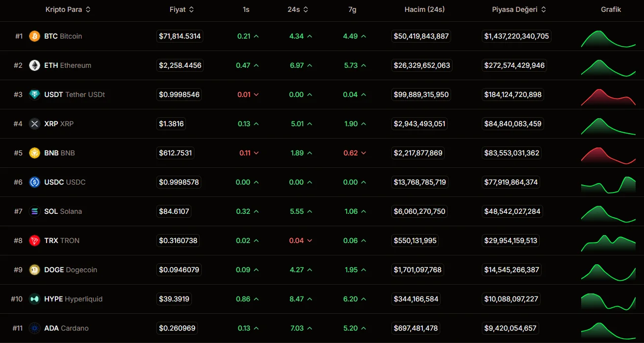644x343 pixels.
Task: Click the Hyperliquid logo icon
Action: [35, 299]
